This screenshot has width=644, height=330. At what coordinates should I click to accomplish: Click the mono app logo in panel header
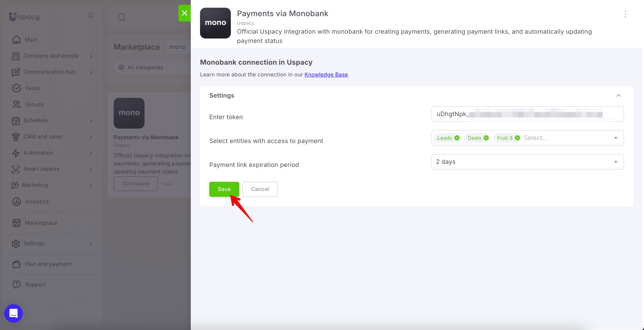215,23
